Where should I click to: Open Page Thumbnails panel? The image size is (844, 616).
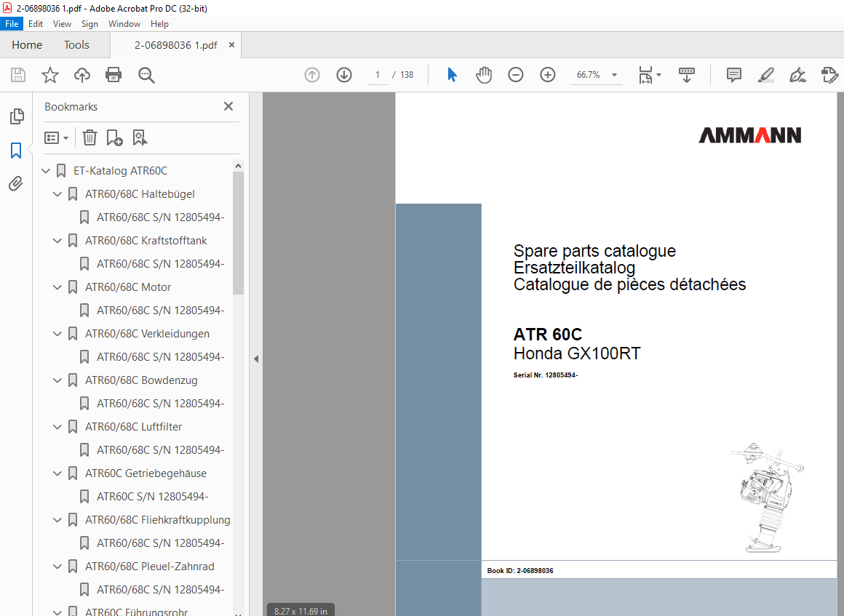tap(17, 116)
